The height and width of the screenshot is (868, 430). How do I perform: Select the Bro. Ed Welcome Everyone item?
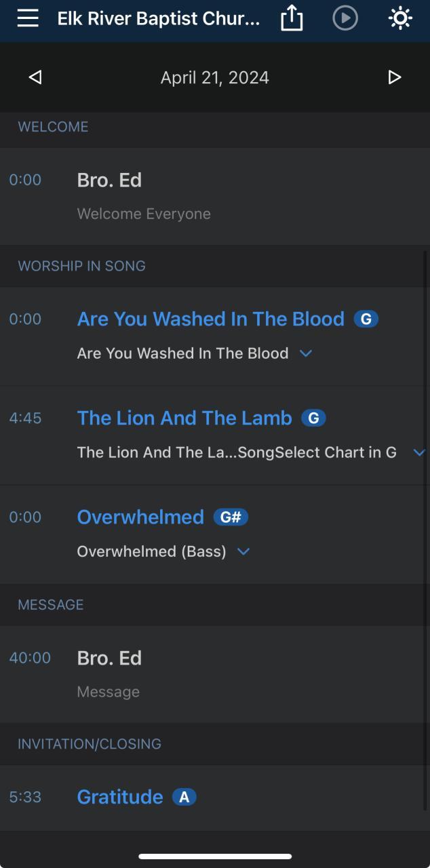pyautogui.click(x=144, y=195)
